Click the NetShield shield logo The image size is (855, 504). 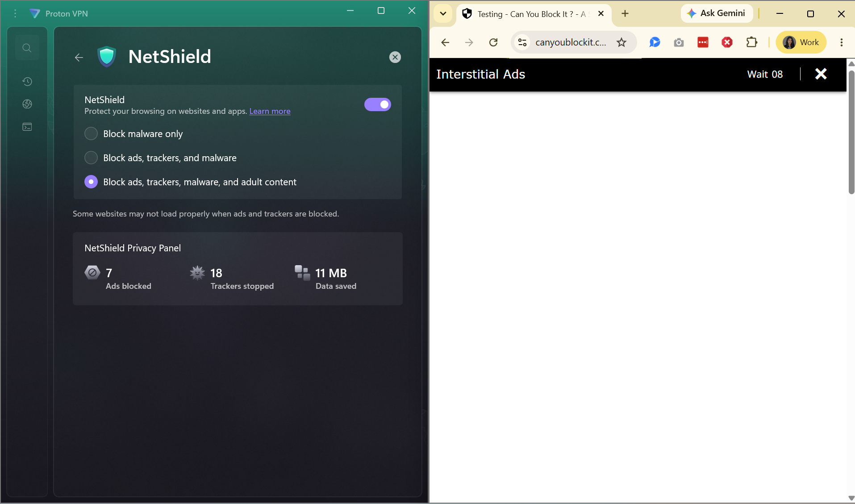107,57
